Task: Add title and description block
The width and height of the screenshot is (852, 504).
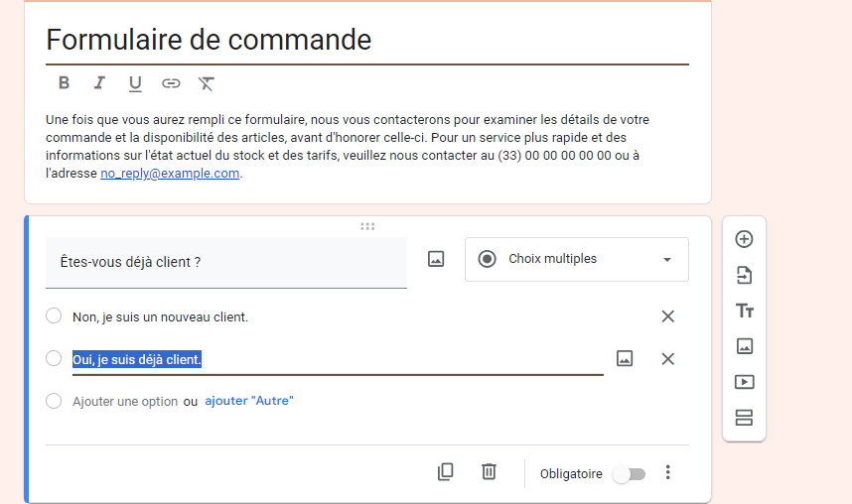Action: (x=744, y=311)
